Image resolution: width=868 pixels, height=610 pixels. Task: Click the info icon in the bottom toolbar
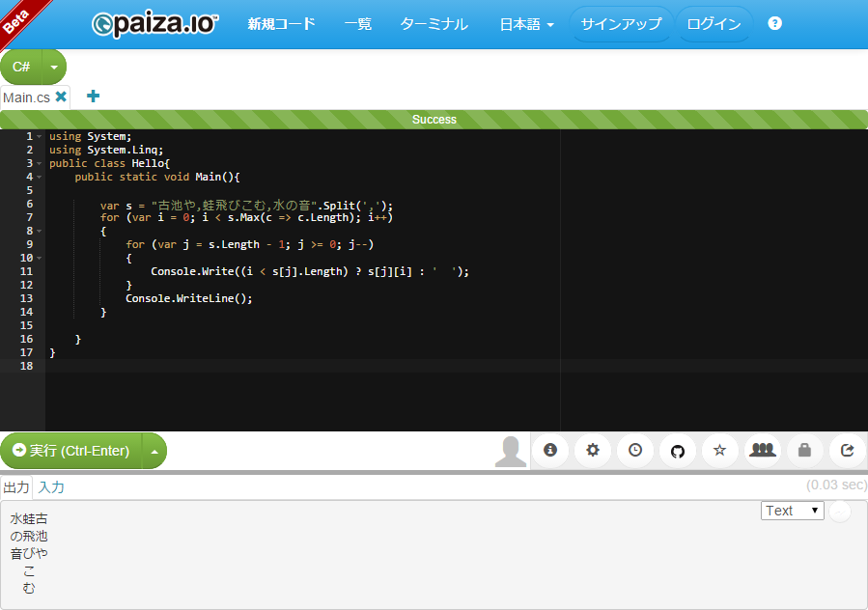tap(550, 450)
